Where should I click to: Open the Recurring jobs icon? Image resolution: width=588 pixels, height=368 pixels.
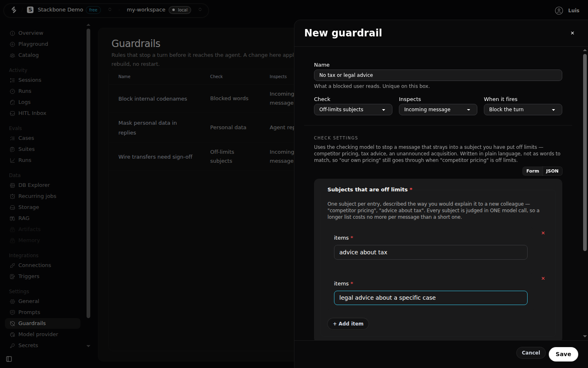pyautogui.click(x=12, y=196)
